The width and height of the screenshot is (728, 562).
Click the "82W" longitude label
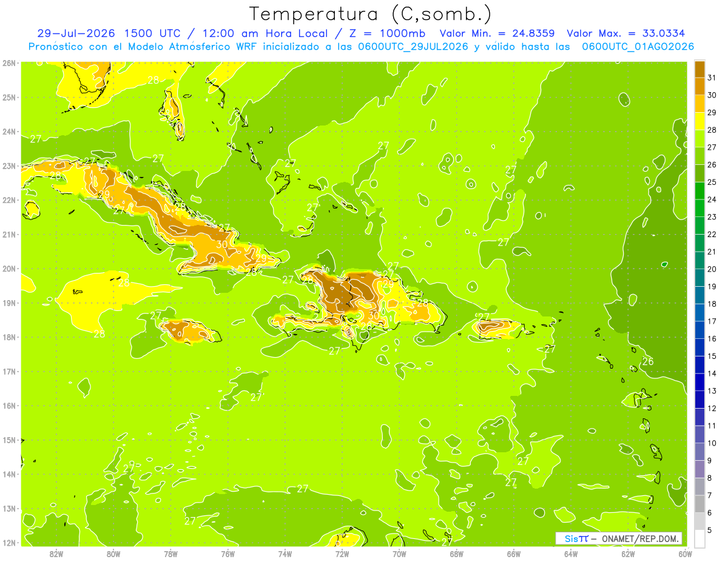[56, 554]
